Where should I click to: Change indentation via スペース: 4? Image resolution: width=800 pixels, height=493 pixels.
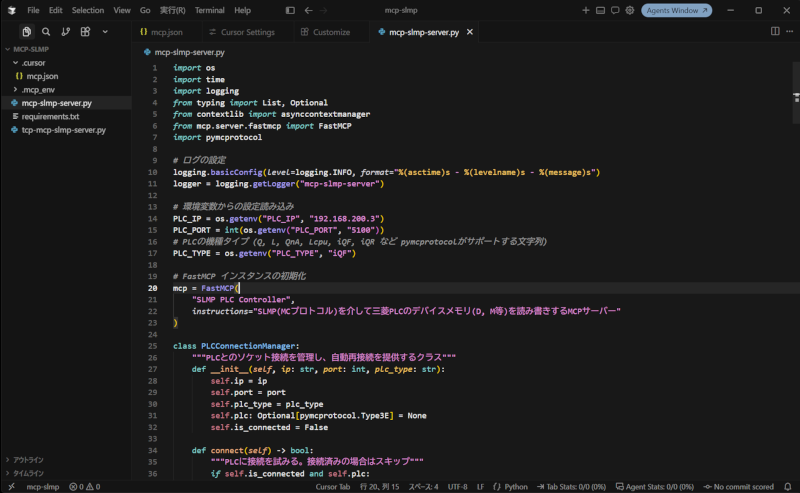(423, 487)
